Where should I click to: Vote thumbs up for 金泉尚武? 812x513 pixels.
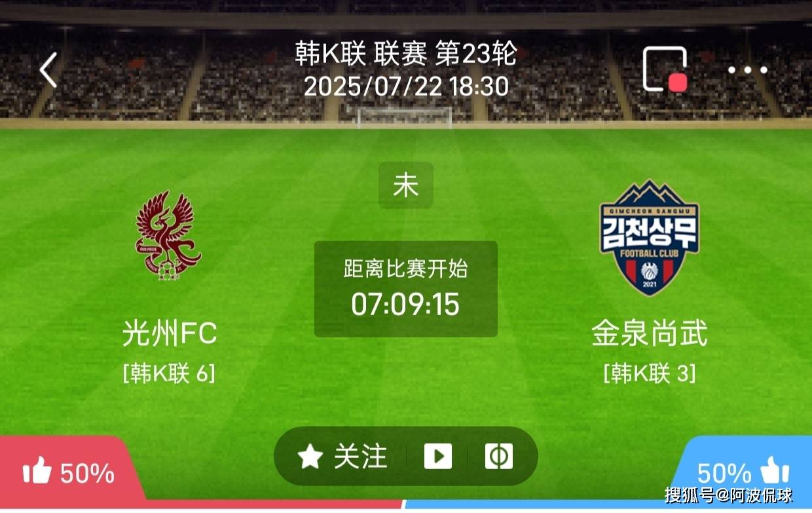pos(775,471)
